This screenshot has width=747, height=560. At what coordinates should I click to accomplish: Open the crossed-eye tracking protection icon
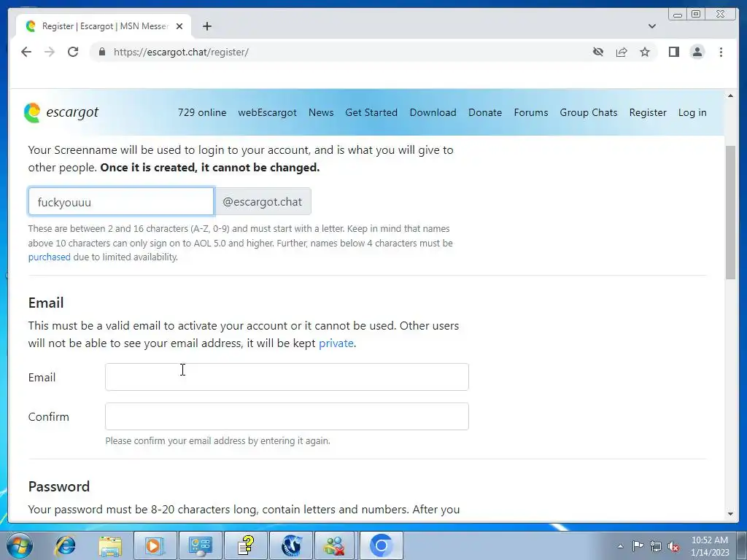tap(598, 52)
